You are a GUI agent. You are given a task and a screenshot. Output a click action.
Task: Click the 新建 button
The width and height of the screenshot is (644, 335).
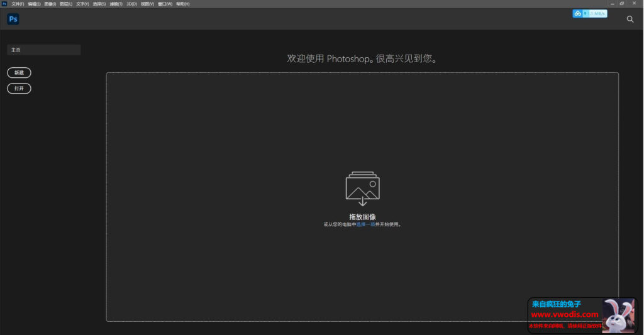pyautogui.click(x=19, y=73)
